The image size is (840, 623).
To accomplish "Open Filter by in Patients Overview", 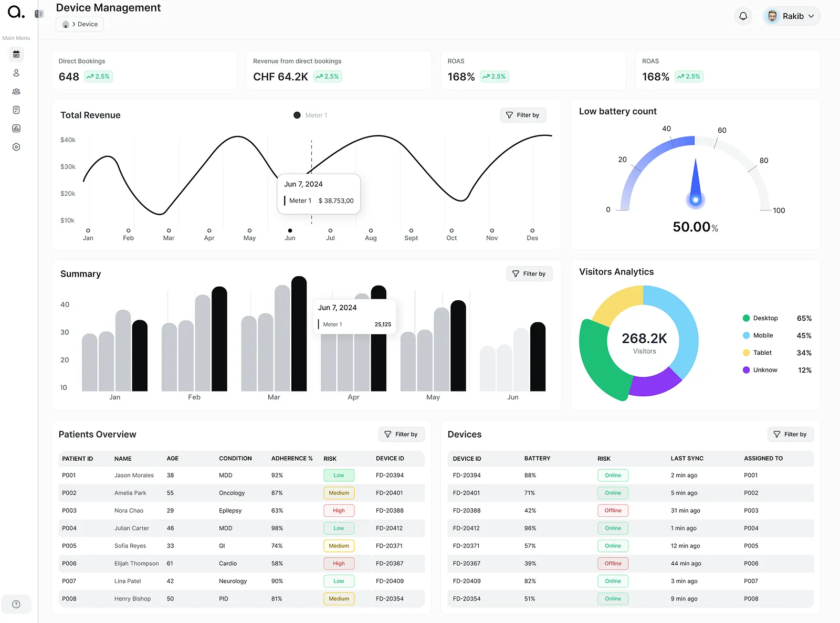I will pyautogui.click(x=401, y=434).
